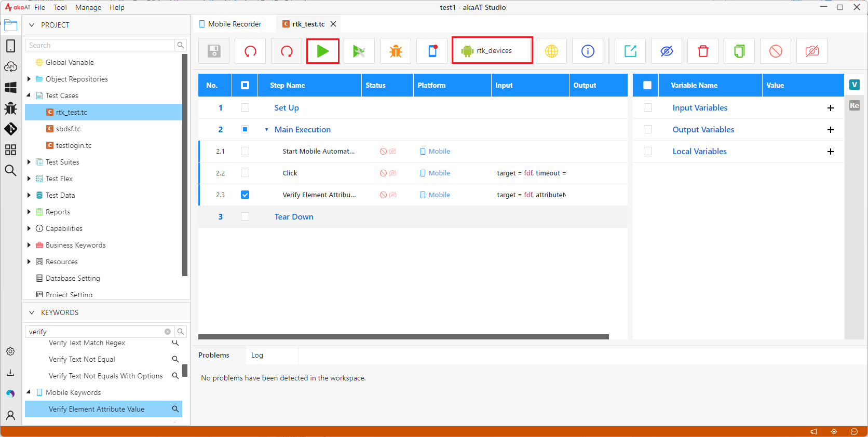Click the teal export/open external icon
Viewport: 868px width, 437px height.
point(630,51)
